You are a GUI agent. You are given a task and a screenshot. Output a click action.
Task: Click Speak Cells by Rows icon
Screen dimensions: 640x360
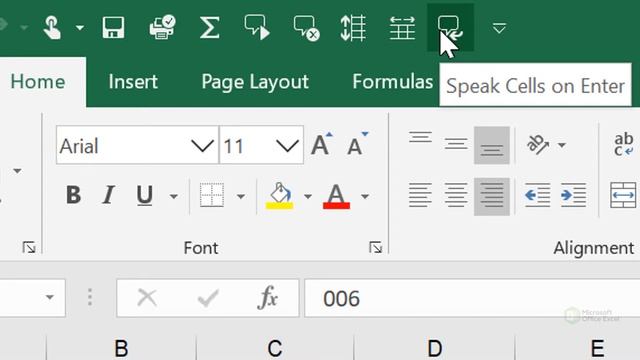[x=402, y=28]
